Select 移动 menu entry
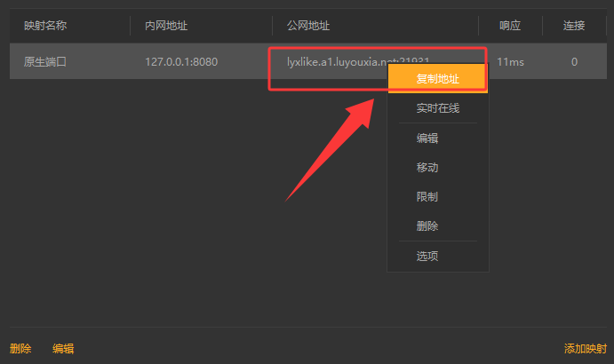 click(438, 168)
